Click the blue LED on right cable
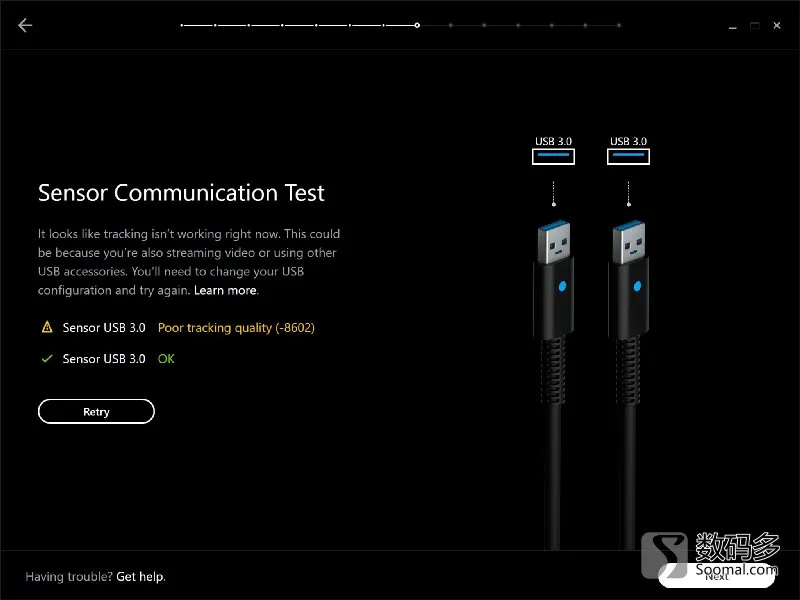 tap(637, 286)
